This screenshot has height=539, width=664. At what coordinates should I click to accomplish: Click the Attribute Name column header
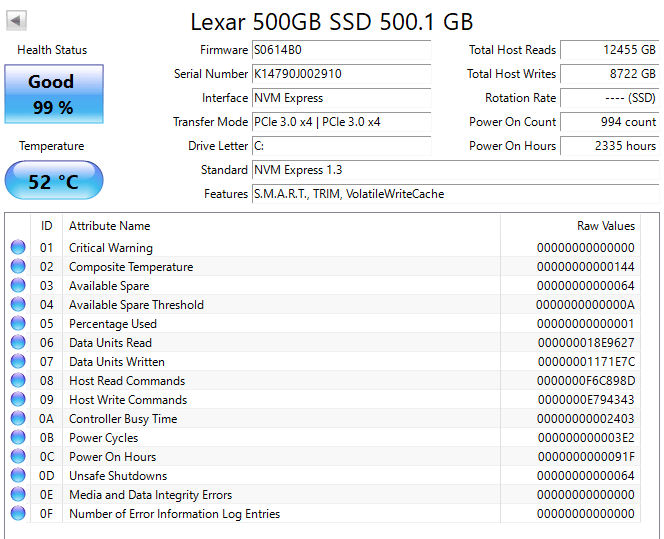pos(281,226)
